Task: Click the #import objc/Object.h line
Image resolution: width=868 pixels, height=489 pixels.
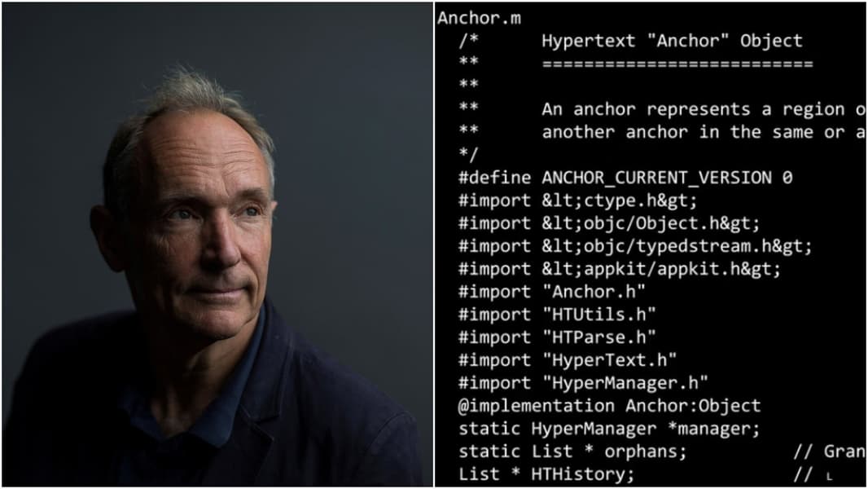Action: (x=609, y=223)
